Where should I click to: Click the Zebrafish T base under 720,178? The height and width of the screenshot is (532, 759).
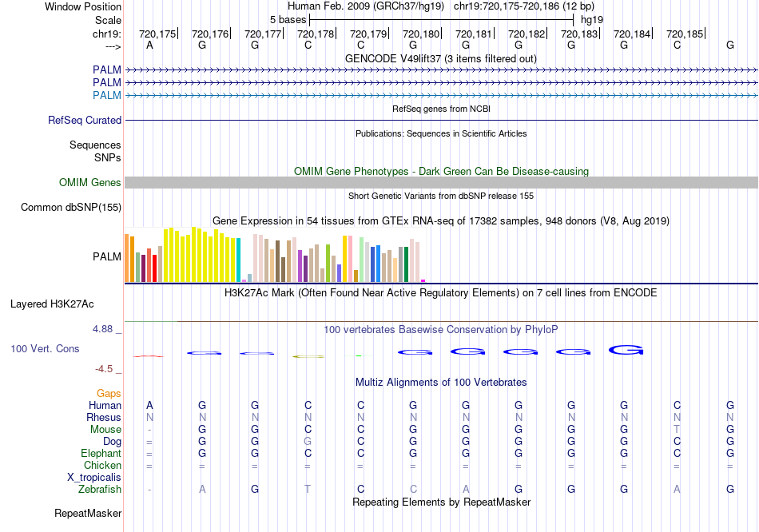[308, 490]
